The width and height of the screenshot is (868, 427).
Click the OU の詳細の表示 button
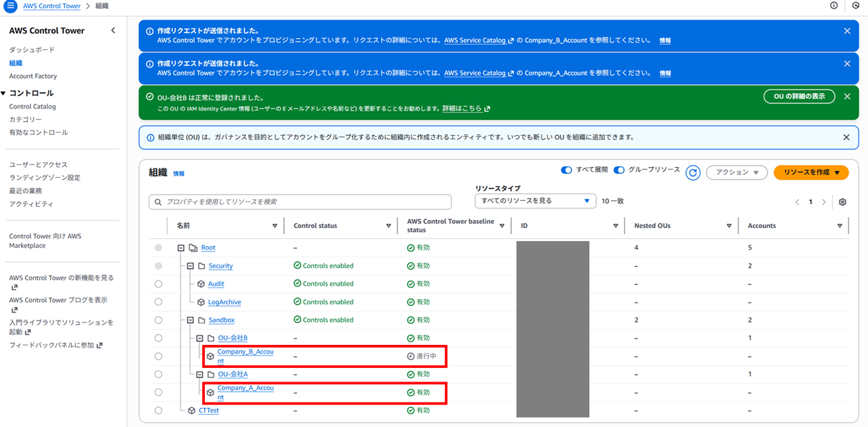[x=799, y=96]
